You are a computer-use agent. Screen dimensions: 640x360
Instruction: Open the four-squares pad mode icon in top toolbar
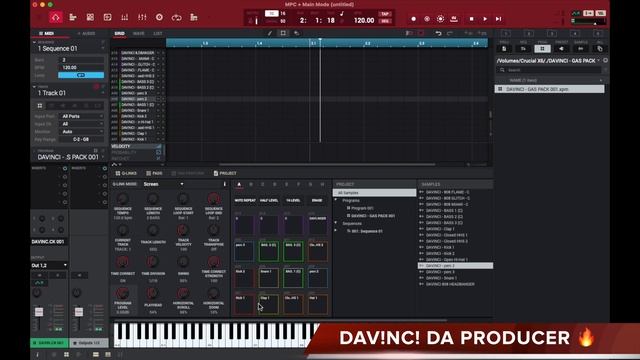(90, 18)
